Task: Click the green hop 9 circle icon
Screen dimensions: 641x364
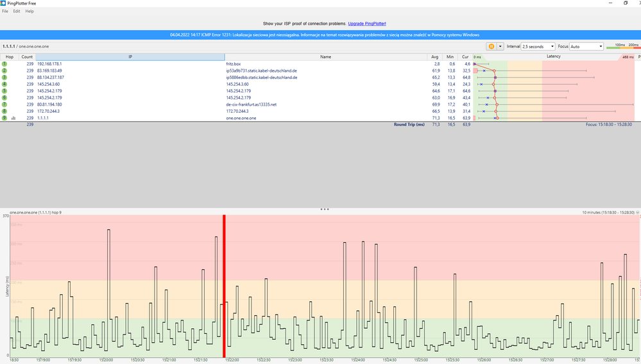Action: 4,118
